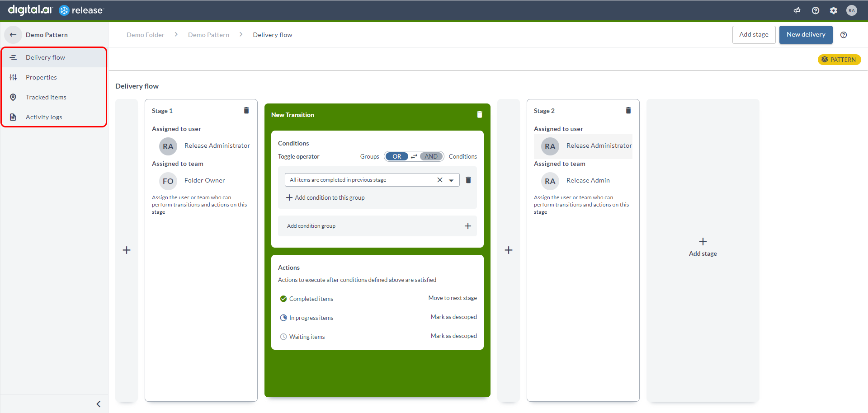
Task: Click the swap arrows between OR and AND
Action: [414, 156]
